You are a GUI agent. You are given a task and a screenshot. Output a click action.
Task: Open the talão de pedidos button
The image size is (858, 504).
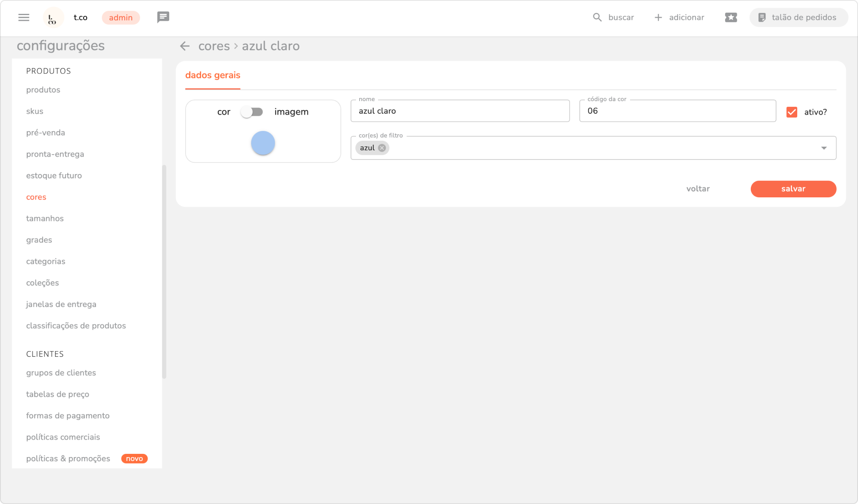tap(798, 18)
